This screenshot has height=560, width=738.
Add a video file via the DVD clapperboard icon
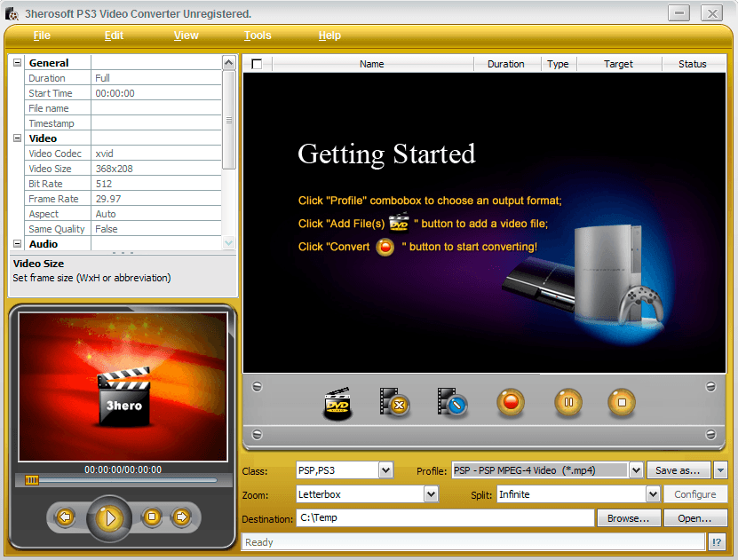point(338,403)
